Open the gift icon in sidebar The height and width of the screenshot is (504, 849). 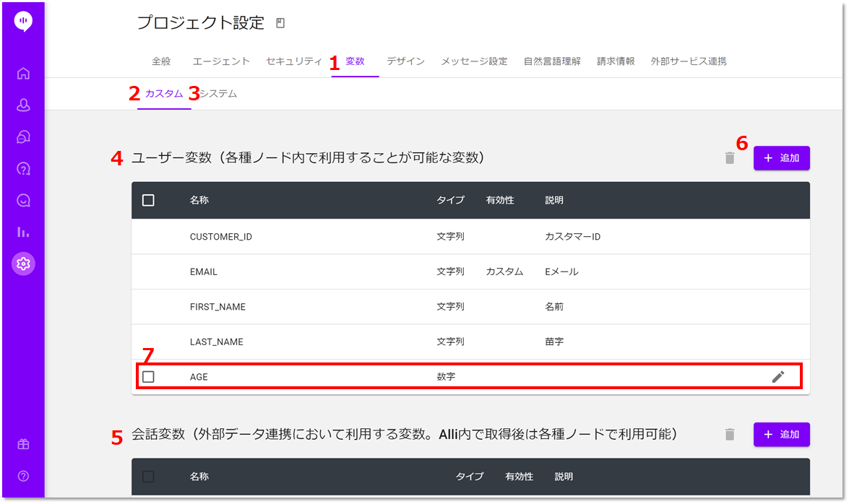[x=23, y=445]
